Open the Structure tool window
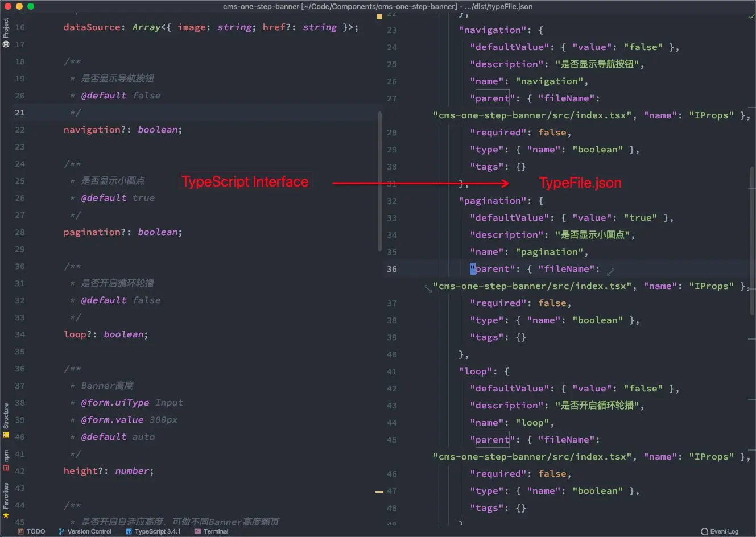 click(x=6, y=420)
